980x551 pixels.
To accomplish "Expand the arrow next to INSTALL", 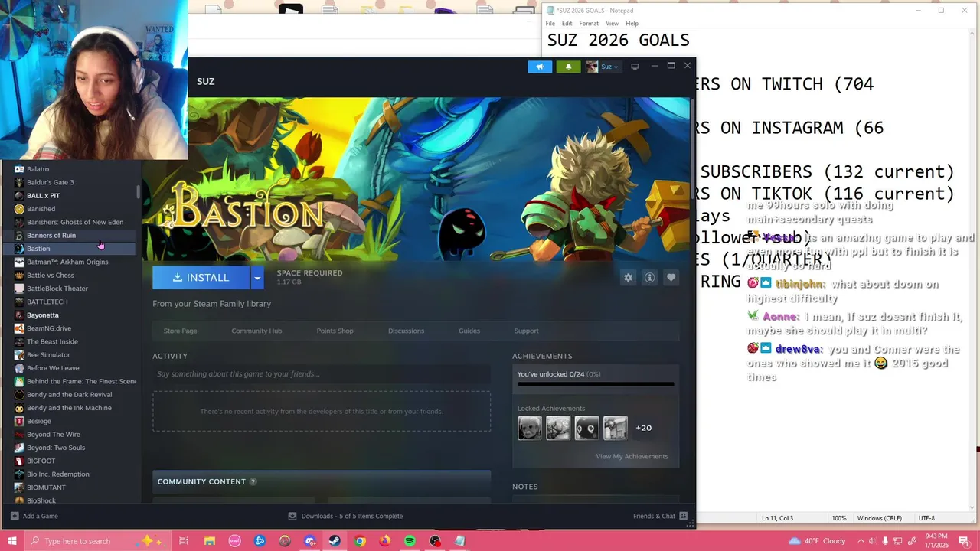I will [x=257, y=278].
